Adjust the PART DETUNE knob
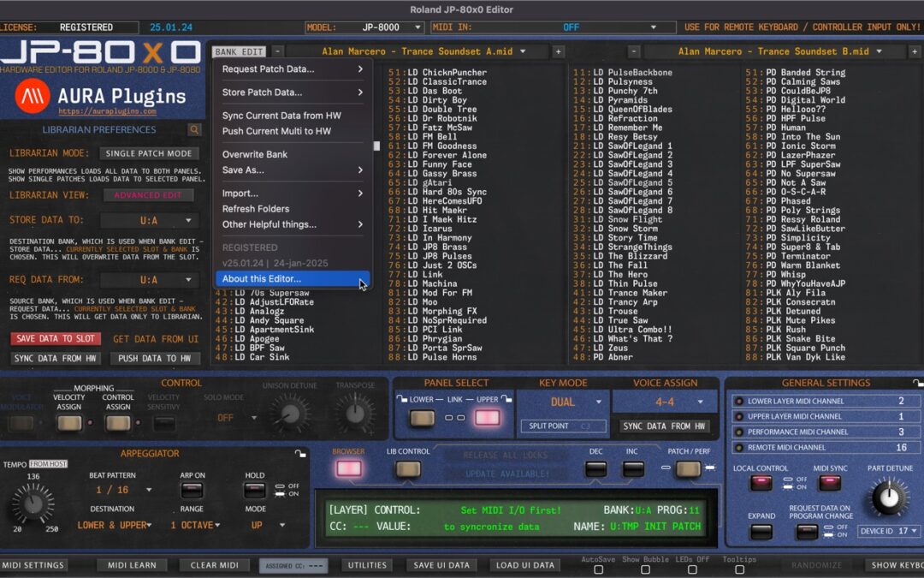 click(887, 497)
